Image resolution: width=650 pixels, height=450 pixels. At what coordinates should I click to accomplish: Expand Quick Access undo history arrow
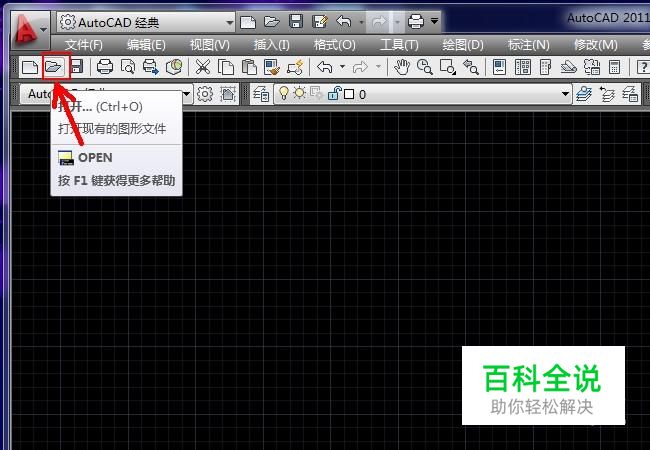click(x=361, y=22)
